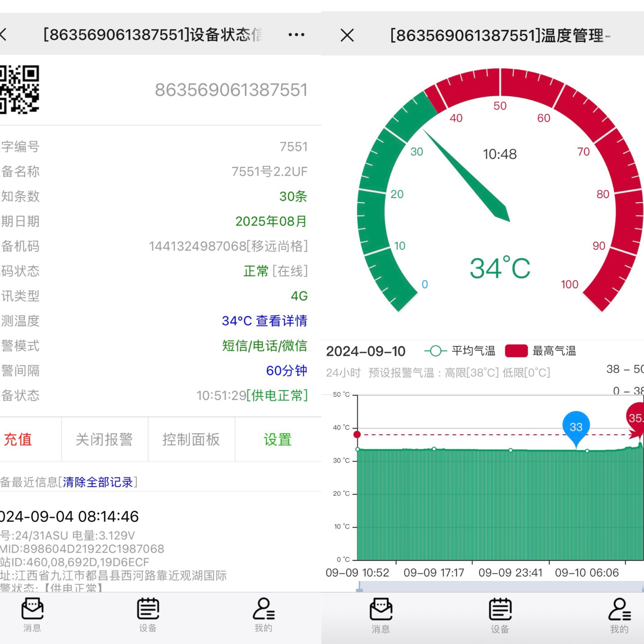The height and width of the screenshot is (644, 644).
Task: Open the green 设置 settings button
Action: click(x=278, y=439)
